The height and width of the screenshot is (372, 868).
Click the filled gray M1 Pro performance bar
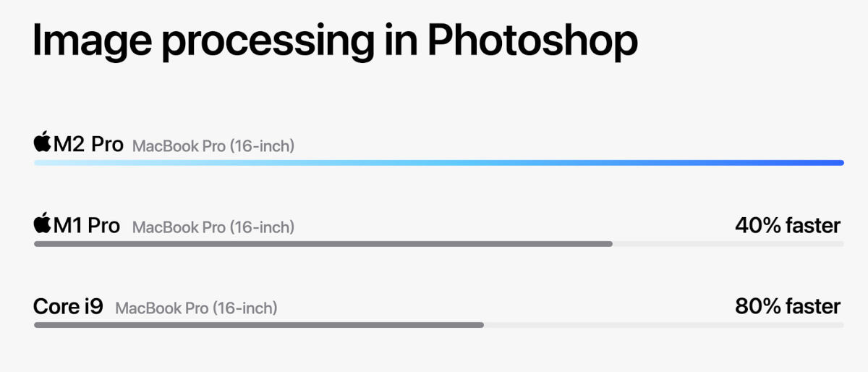(323, 244)
